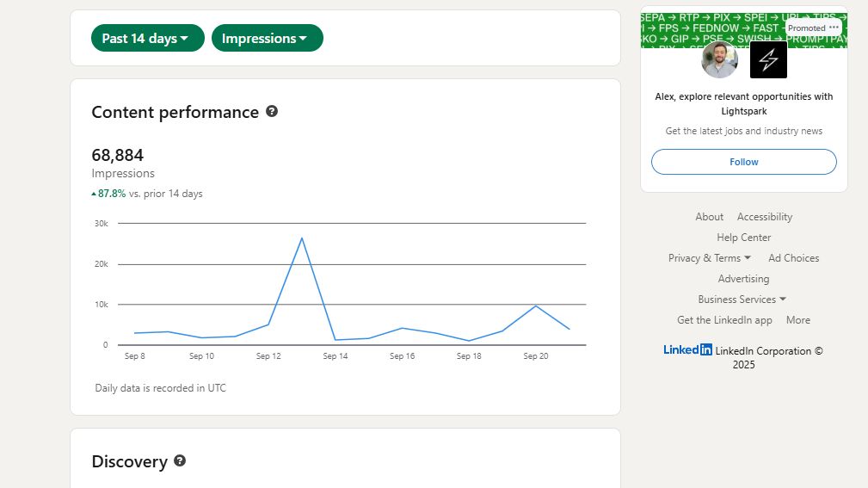Click 'Get the latest jobs and industry news'
The width and height of the screenshot is (868, 488).
(744, 131)
